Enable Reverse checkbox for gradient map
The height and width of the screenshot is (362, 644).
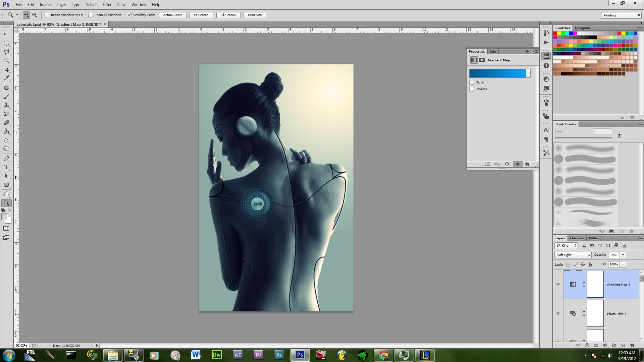click(x=472, y=89)
